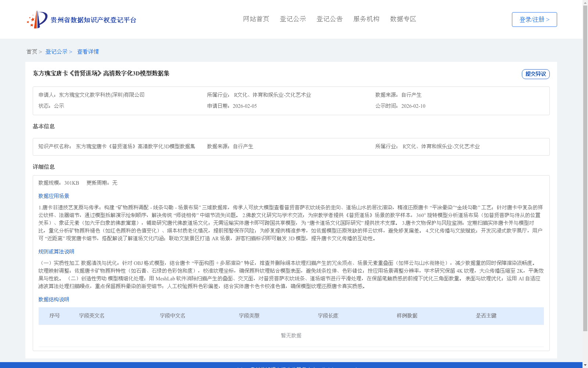The image size is (588, 368).
Task: Click the 申请日期 2026-02-05 value
Action: tap(245, 106)
